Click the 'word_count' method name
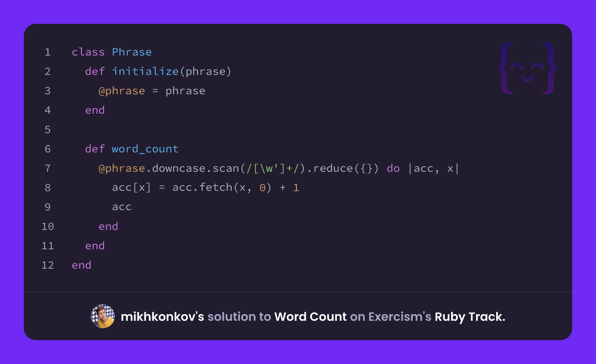Screen dimensions: 596x364 145,149
